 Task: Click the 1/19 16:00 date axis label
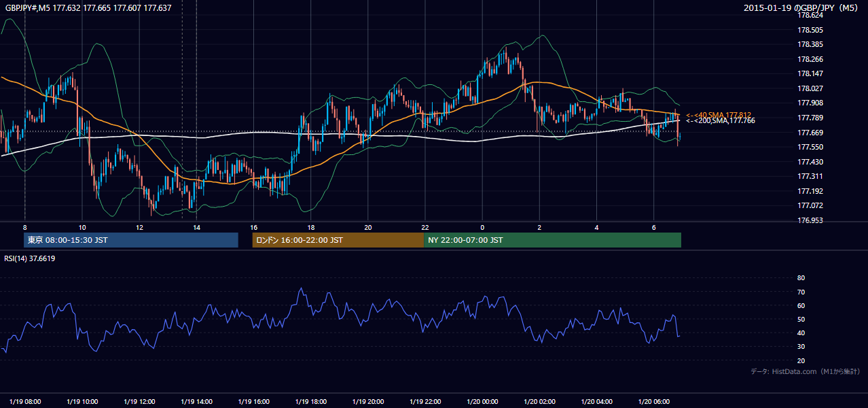pyautogui.click(x=253, y=402)
